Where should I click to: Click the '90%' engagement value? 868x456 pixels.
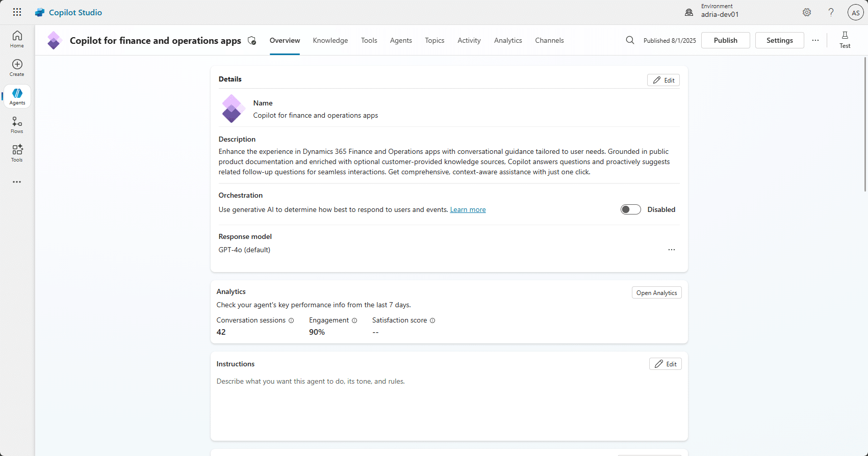tap(317, 332)
